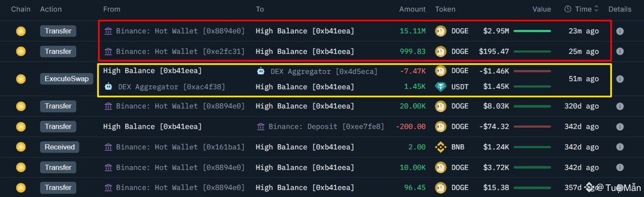Click the info icon for 23m ago transfer
This screenshot has width=644, height=197.
coord(620,31)
